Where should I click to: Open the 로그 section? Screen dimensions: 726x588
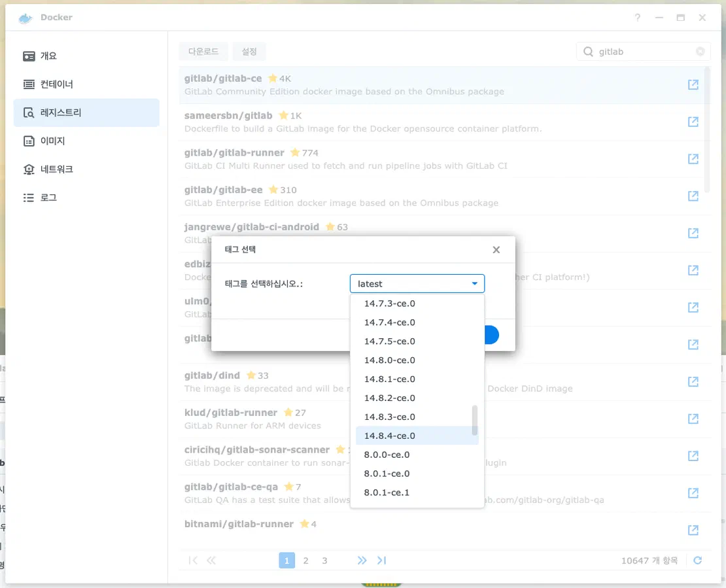[86, 198]
